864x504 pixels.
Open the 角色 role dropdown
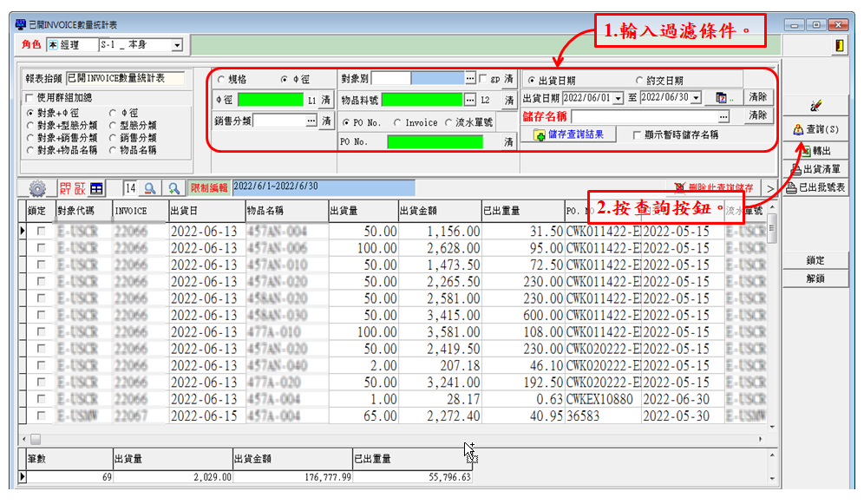click(177, 45)
